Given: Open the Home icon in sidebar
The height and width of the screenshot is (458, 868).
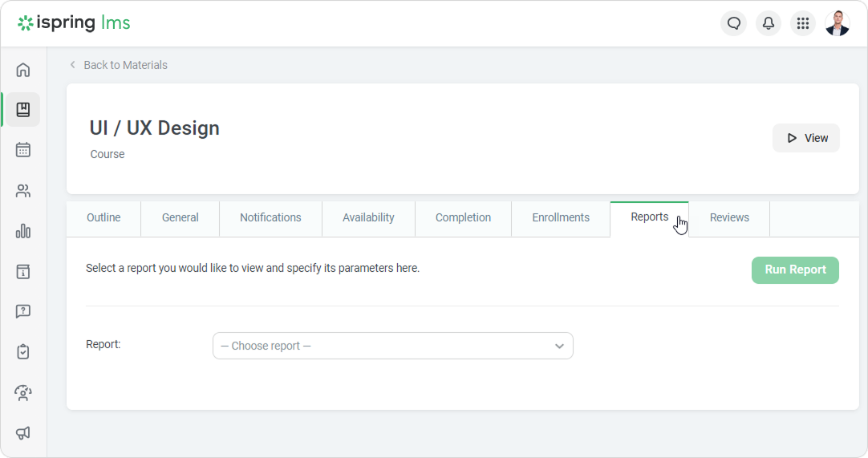Looking at the screenshot, I should pos(23,70).
